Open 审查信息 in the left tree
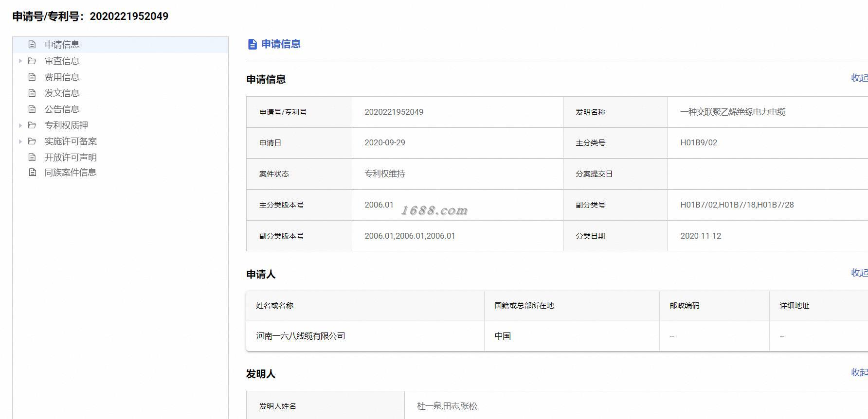The width and height of the screenshot is (868, 419). (62, 61)
